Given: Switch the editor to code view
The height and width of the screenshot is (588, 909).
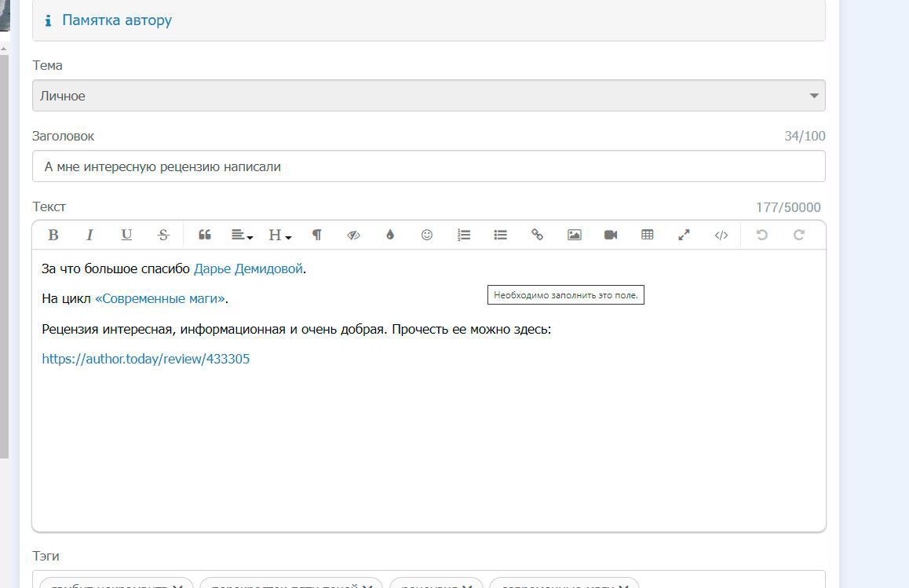Looking at the screenshot, I should 721,235.
